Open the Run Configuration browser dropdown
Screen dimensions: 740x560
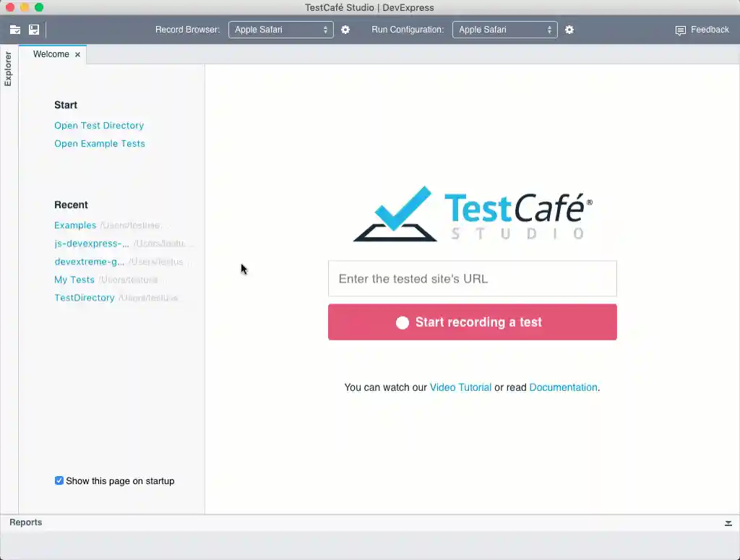(504, 30)
